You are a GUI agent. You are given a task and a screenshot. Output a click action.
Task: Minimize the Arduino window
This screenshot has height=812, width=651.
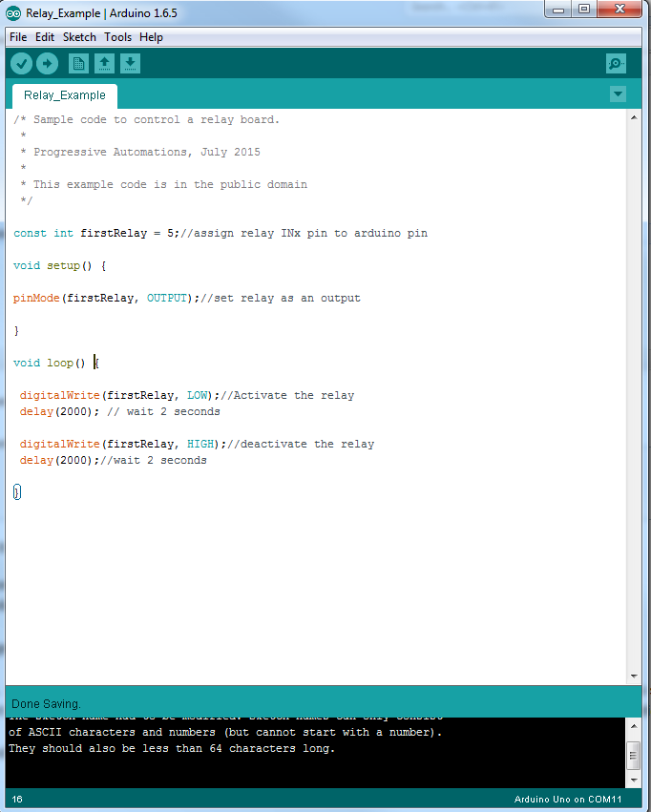pyautogui.click(x=558, y=10)
